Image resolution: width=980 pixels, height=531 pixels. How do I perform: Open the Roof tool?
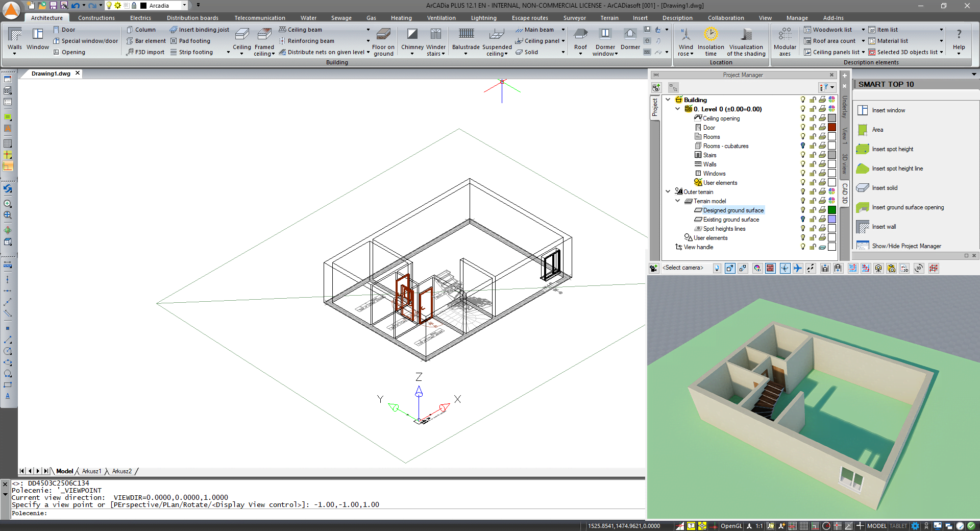click(x=580, y=38)
